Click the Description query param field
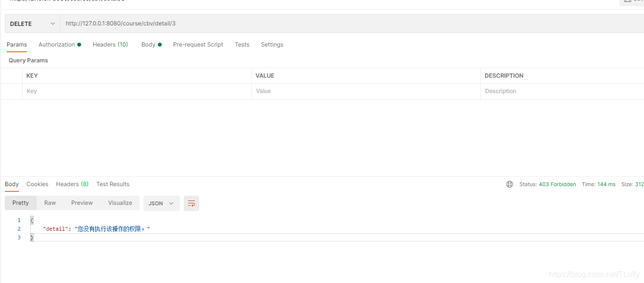 pos(562,91)
